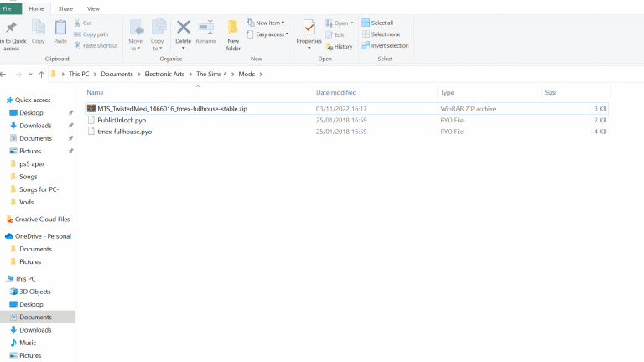
Task: Click the Select all button
Action: [382, 23]
